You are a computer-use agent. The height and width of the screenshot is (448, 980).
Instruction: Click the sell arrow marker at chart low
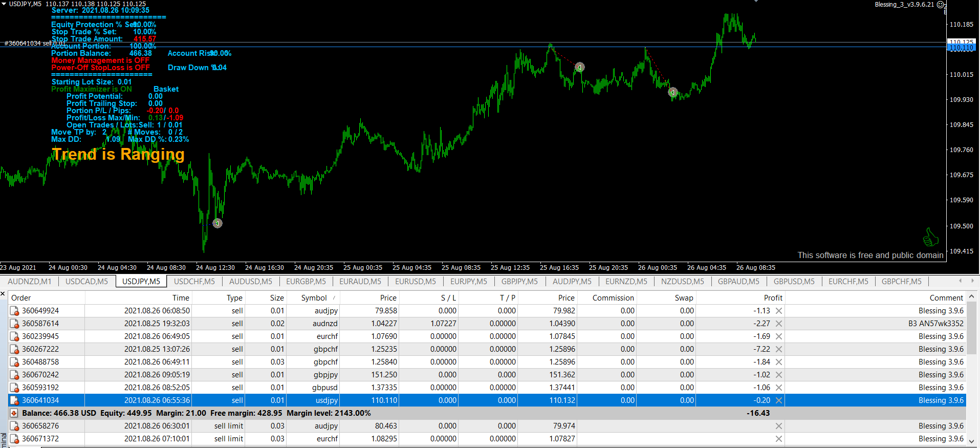coord(217,223)
